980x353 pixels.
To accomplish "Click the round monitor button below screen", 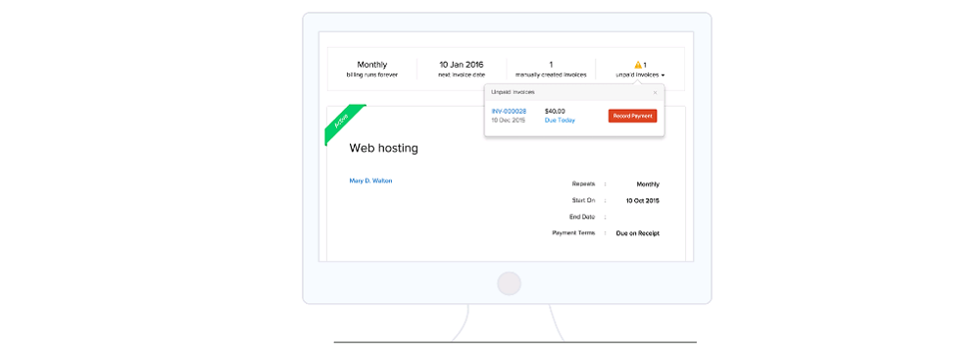I will pyautogui.click(x=509, y=283).
